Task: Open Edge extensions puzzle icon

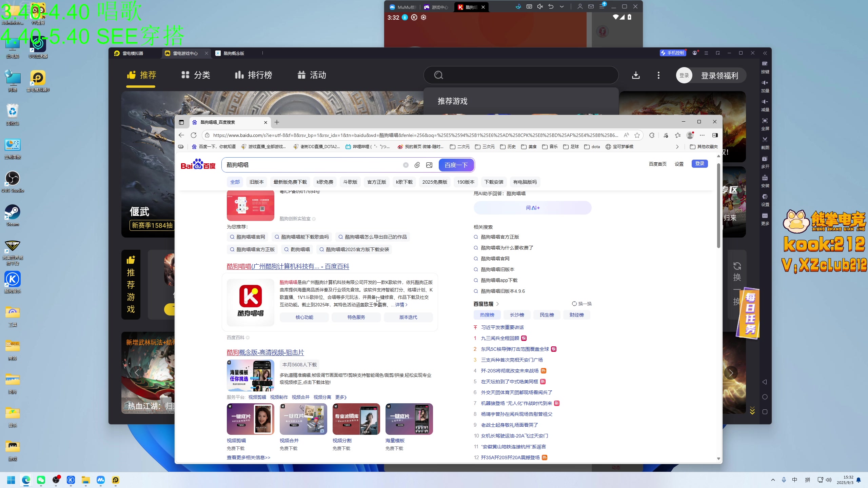Action: [652, 135]
